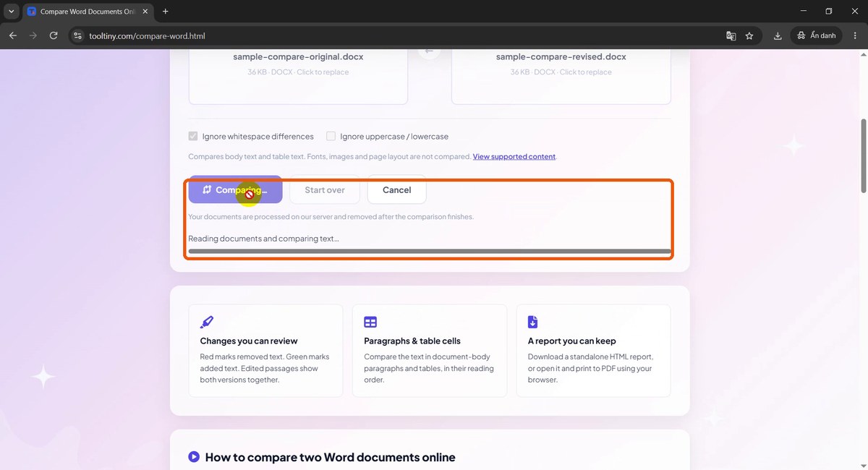Click the page vertical scrollbar thumb
Screen dimensions: 868x470
point(862,155)
